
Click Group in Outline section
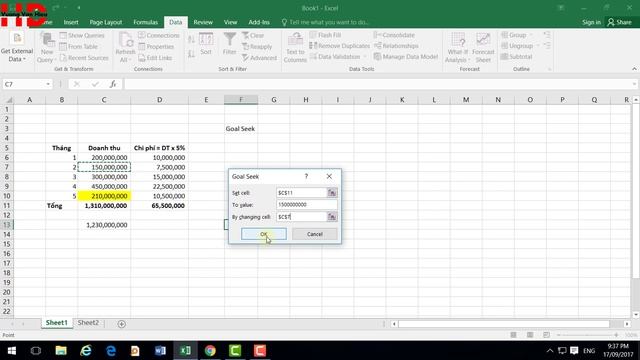tap(513, 35)
